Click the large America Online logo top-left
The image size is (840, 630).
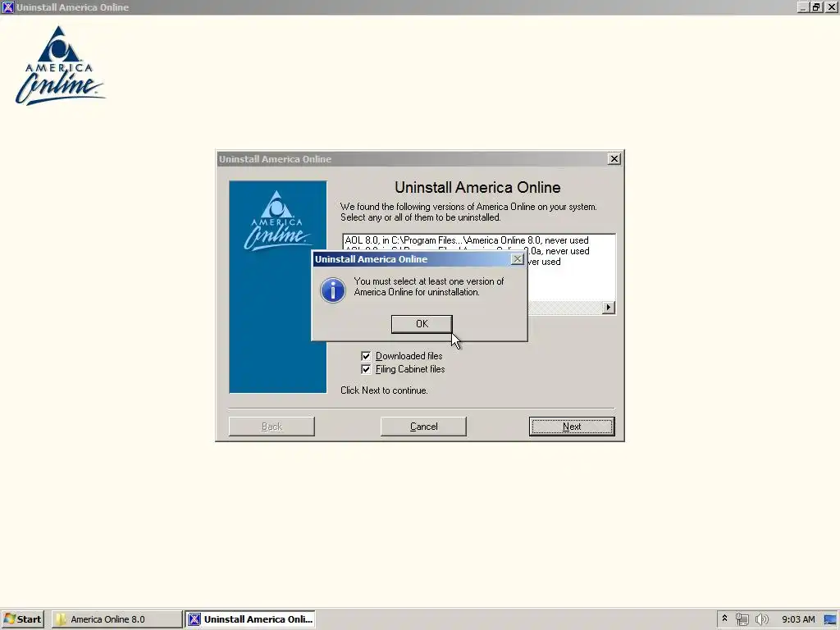tap(60, 66)
